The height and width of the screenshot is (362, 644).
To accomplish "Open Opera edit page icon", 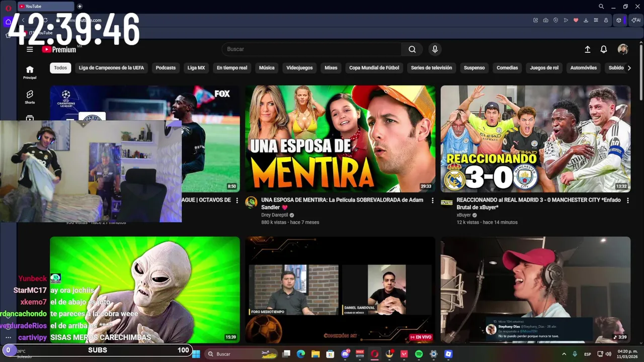I will (536, 20).
